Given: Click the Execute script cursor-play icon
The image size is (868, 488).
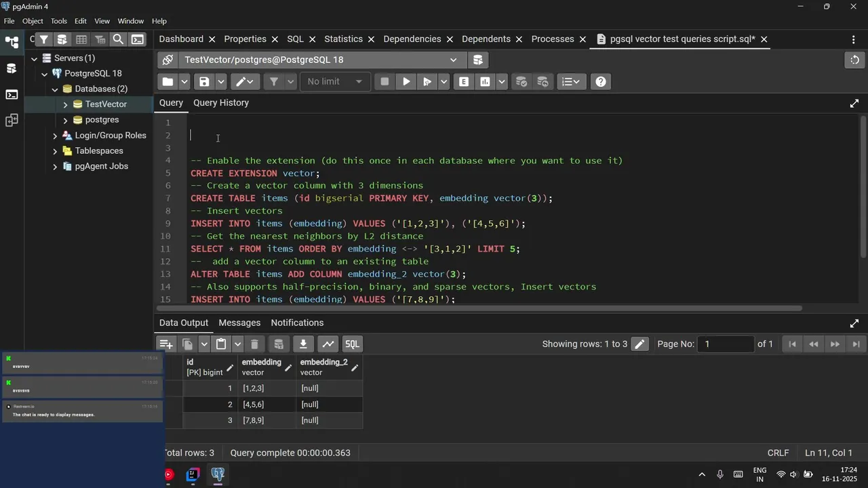Looking at the screenshot, I should click(427, 81).
